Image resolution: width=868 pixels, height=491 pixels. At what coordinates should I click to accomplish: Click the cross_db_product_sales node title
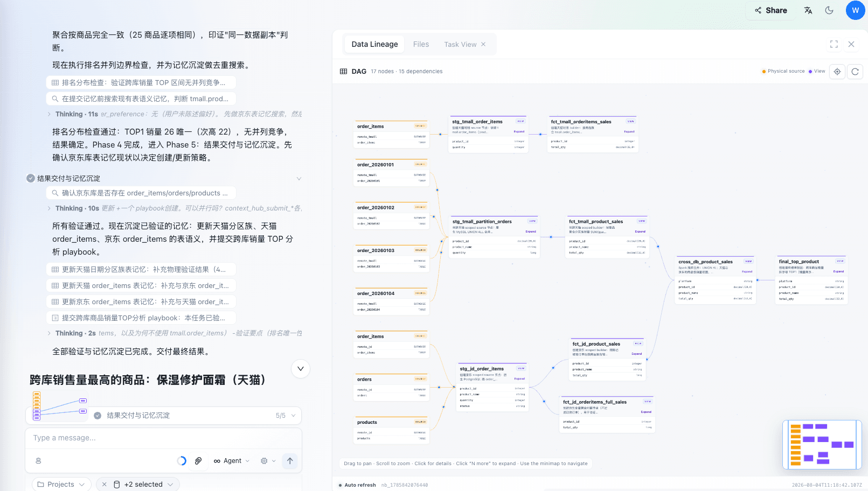click(705, 262)
